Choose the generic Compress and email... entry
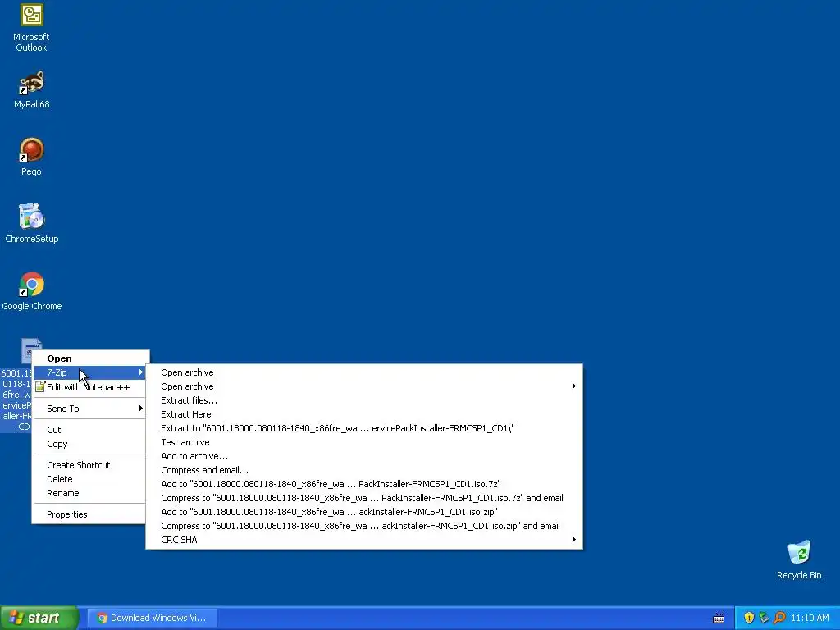This screenshot has width=840, height=630. click(364, 470)
